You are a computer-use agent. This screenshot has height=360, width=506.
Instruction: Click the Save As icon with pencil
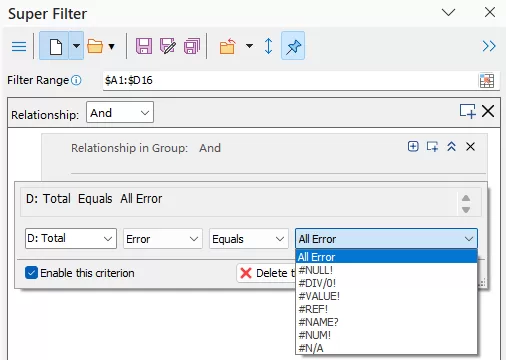[x=168, y=46]
